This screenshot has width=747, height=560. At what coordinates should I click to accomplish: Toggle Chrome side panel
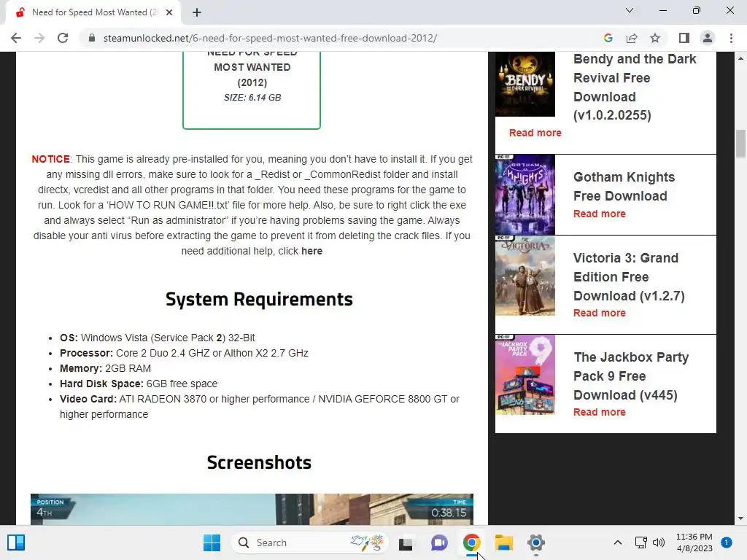click(684, 38)
